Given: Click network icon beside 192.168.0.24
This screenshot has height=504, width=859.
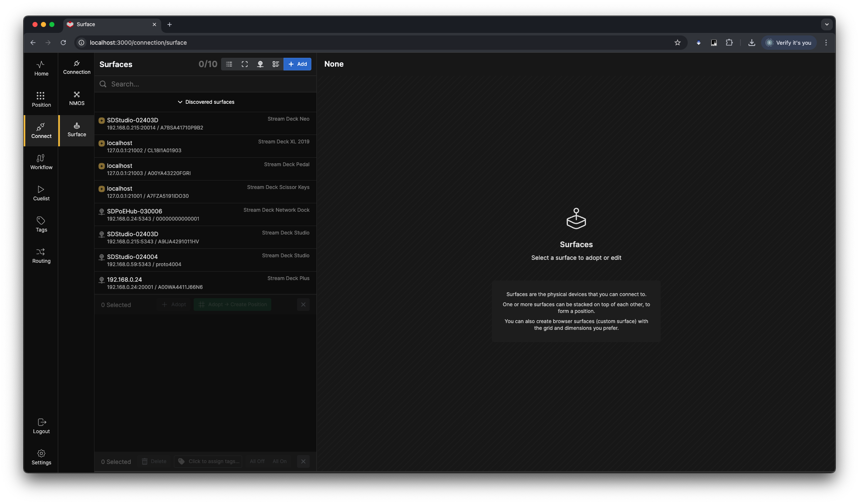Looking at the screenshot, I should tap(102, 280).
